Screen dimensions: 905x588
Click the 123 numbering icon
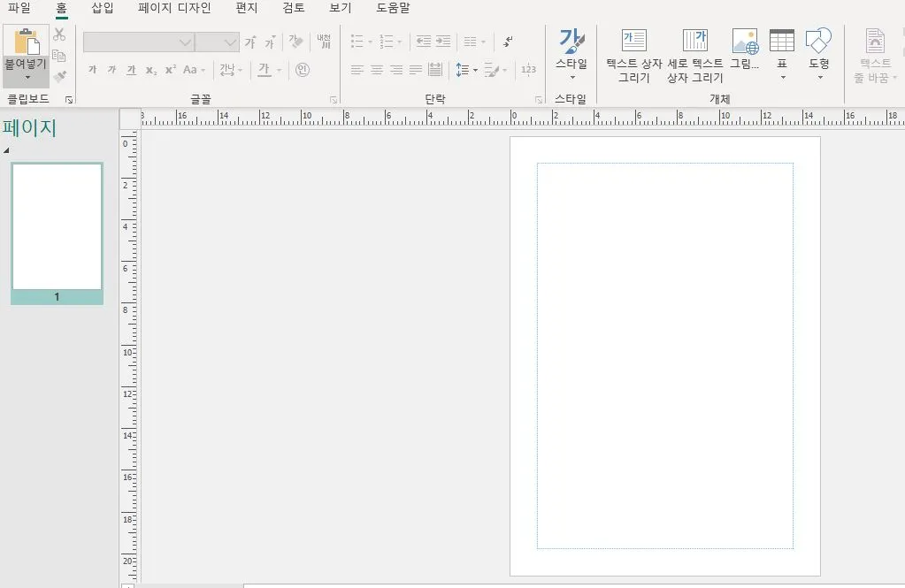point(529,70)
